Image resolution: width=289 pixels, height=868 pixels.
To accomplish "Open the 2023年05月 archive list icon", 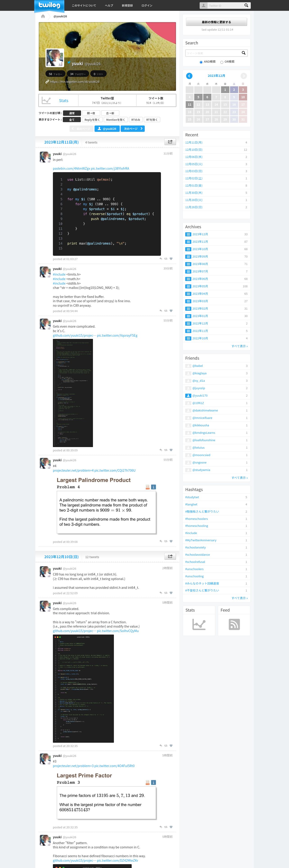I will pos(188,286).
